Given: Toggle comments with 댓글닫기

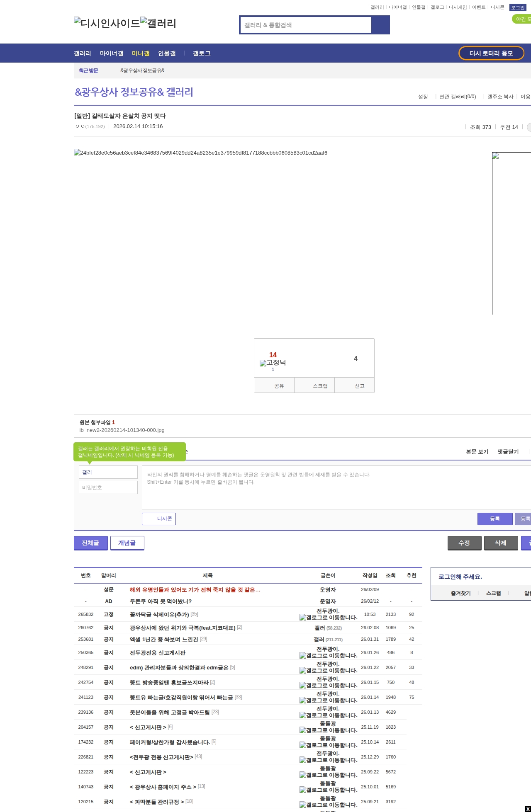Looking at the screenshot, I should pyautogui.click(x=508, y=452).
